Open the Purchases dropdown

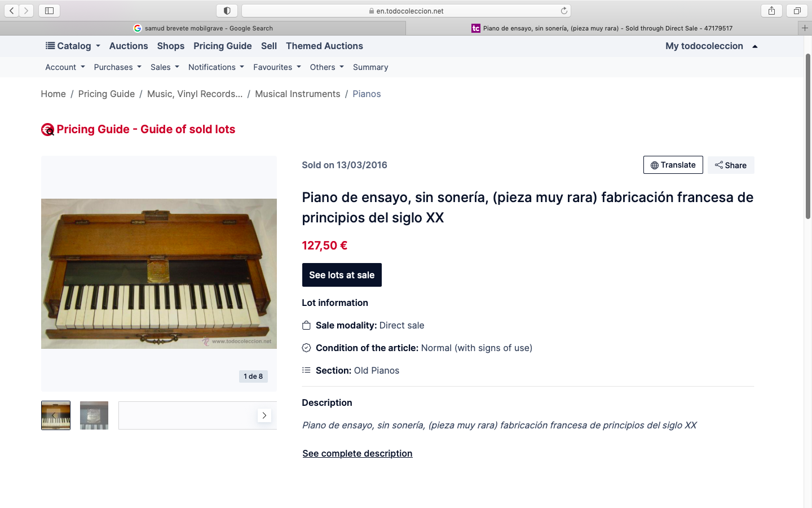coord(117,67)
